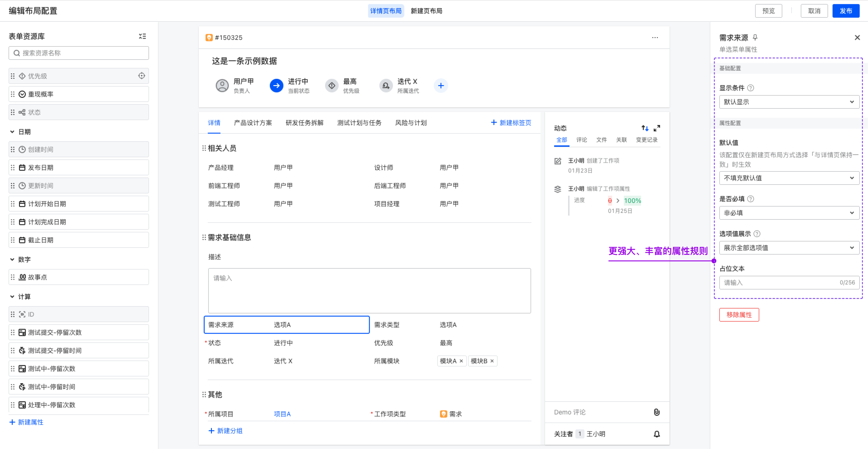Viewport: 868px width, 449px height.
Task: Click the bell icon next to 关注者
Action: click(656, 434)
